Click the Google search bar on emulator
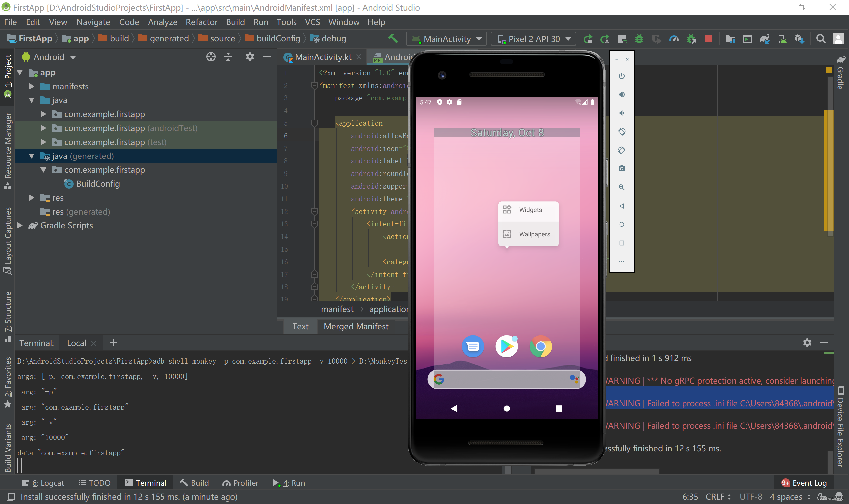 506,379
